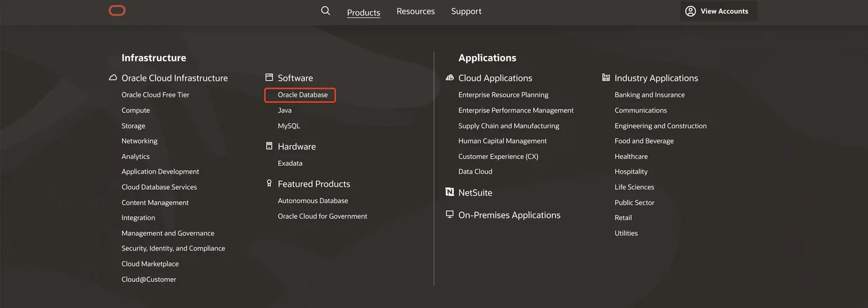Viewport: 868px width, 308px height.
Task: Open On-Premises Applications
Action: click(x=510, y=215)
